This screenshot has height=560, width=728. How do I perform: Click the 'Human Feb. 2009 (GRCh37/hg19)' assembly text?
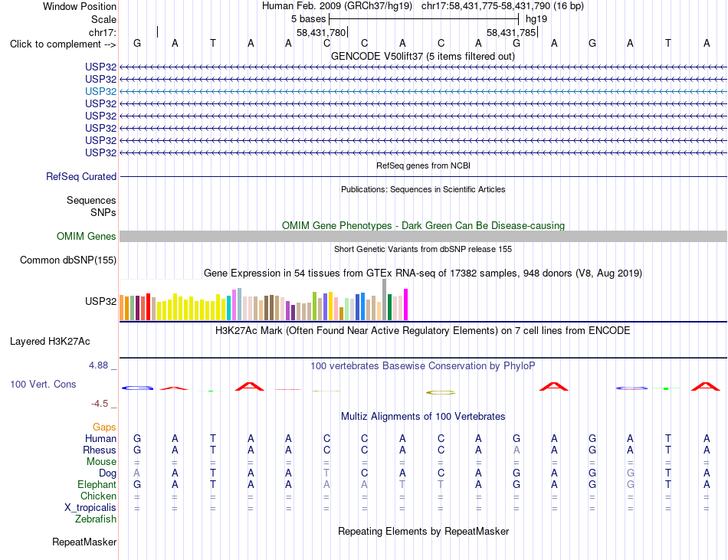pos(337,6)
